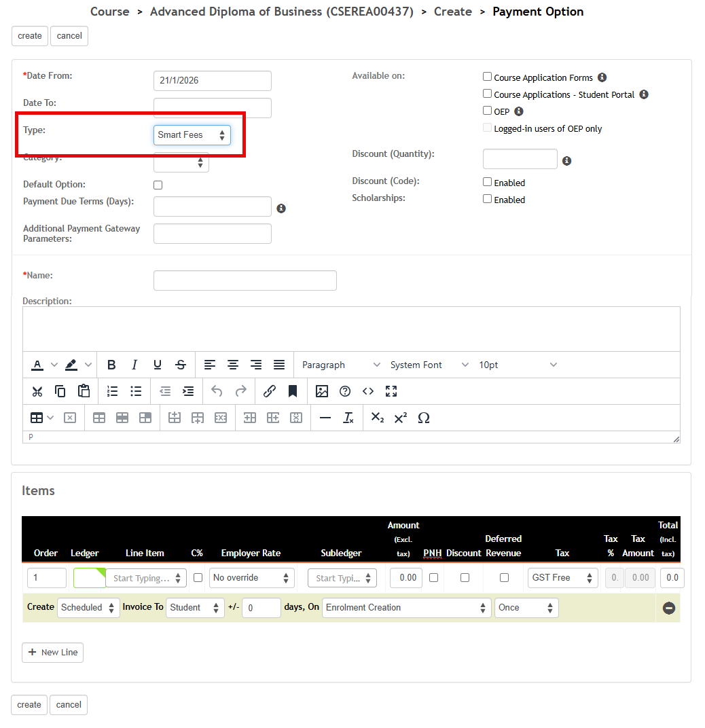Insert an image into description

[322, 391]
